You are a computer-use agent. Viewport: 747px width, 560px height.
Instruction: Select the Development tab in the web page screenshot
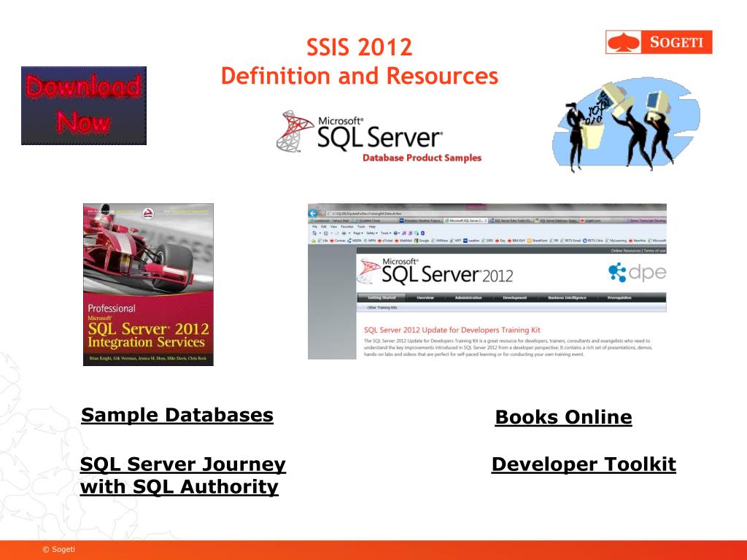click(x=515, y=297)
